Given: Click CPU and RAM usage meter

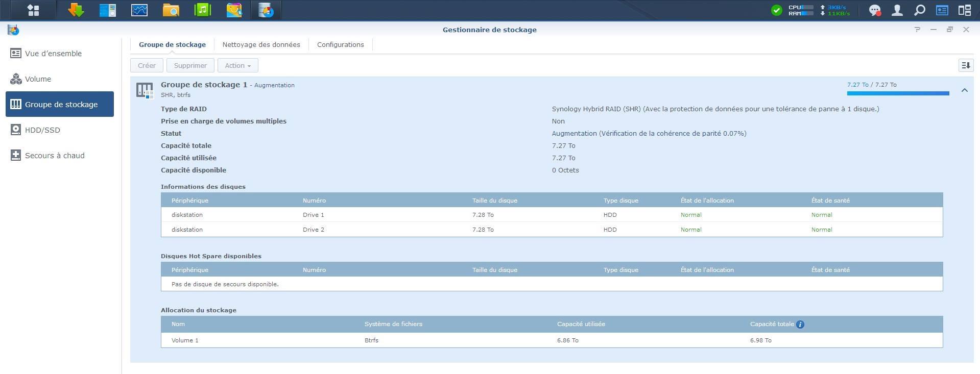Looking at the screenshot, I should point(801,10).
